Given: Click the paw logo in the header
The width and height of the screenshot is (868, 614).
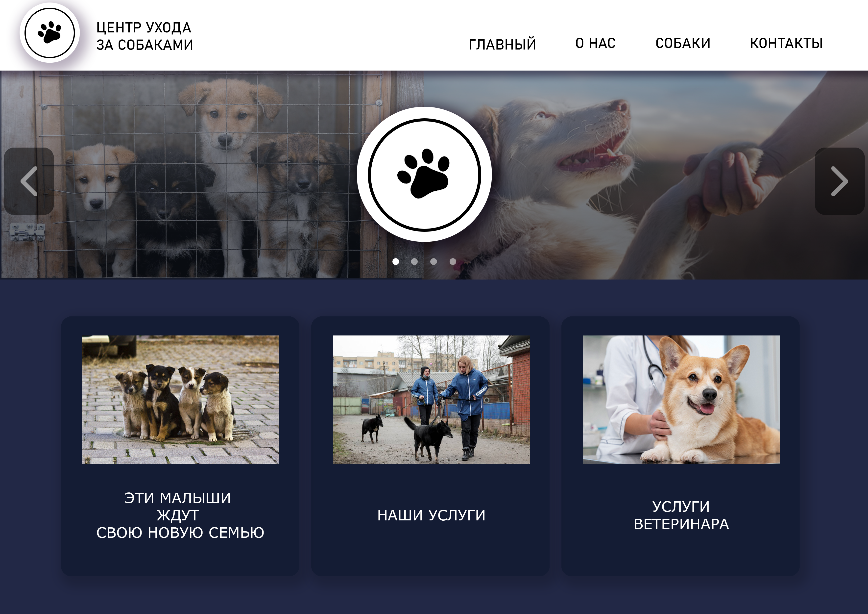Looking at the screenshot, I should tap(49, 33).
